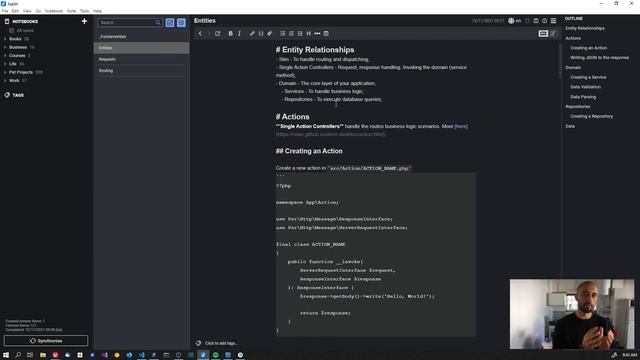Viewport: 640px width, 360px height.
Task: Jump to Data Validation in outline
Action: click(x=585, y=87)
